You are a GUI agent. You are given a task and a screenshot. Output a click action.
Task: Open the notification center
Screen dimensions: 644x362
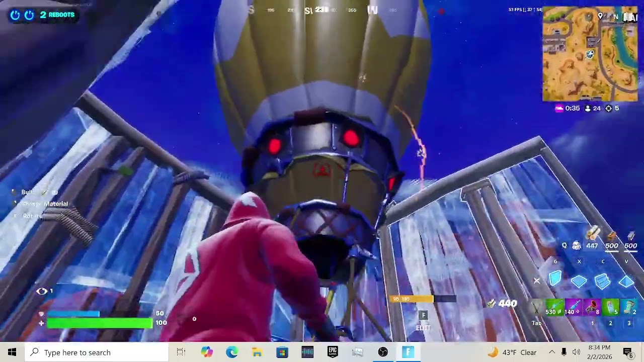pos(628,352)
